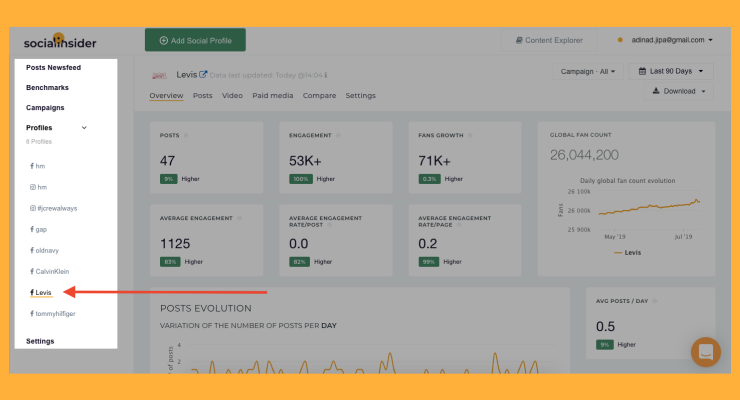Select the Facebook hm profile

point(38,166)
